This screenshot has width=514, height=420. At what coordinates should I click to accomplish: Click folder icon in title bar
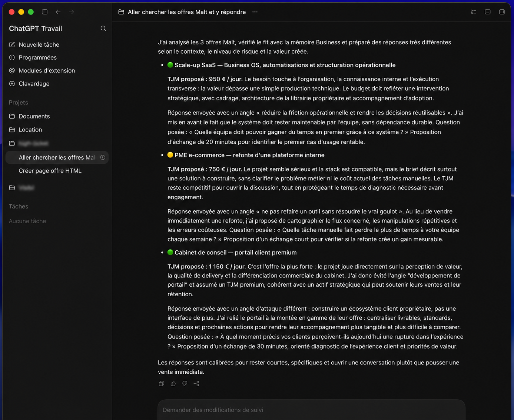tap(121, 12)
